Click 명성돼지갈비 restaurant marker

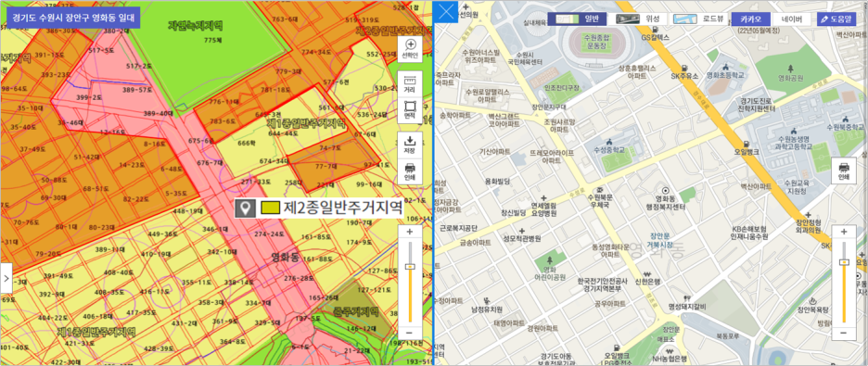(x=687, y=302)
